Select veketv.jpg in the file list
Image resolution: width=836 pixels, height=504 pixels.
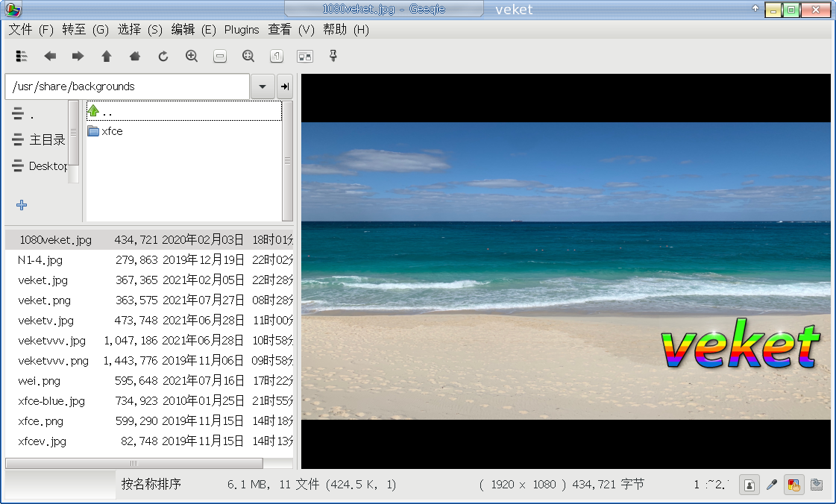[x=149, y=320]
